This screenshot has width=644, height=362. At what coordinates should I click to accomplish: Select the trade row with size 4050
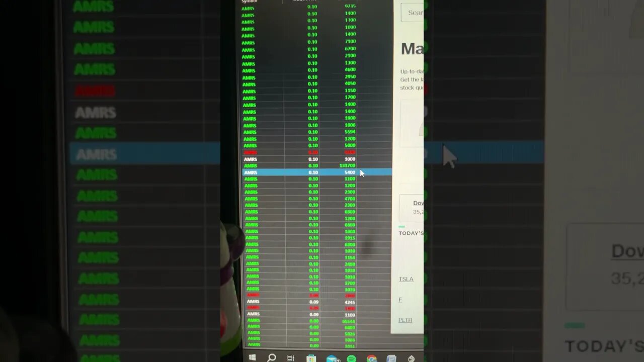click(317, 83)
